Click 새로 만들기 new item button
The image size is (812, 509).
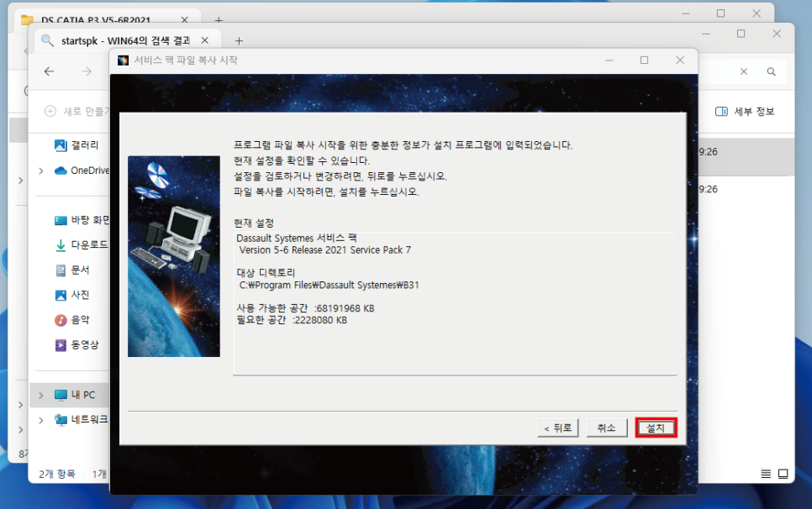[x=76, y=111]
